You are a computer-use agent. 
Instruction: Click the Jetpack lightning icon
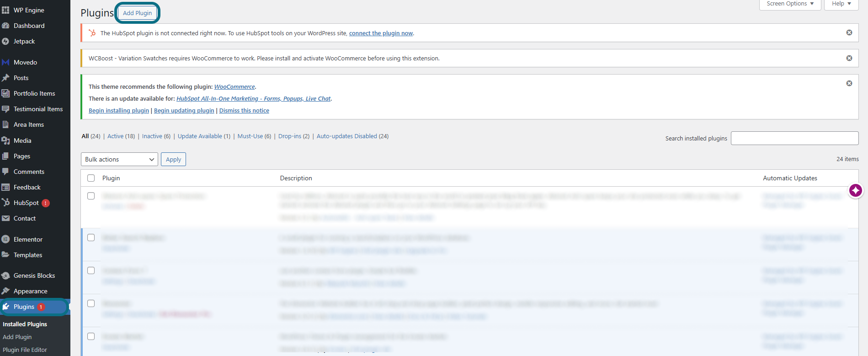click(x=5, y=41)
